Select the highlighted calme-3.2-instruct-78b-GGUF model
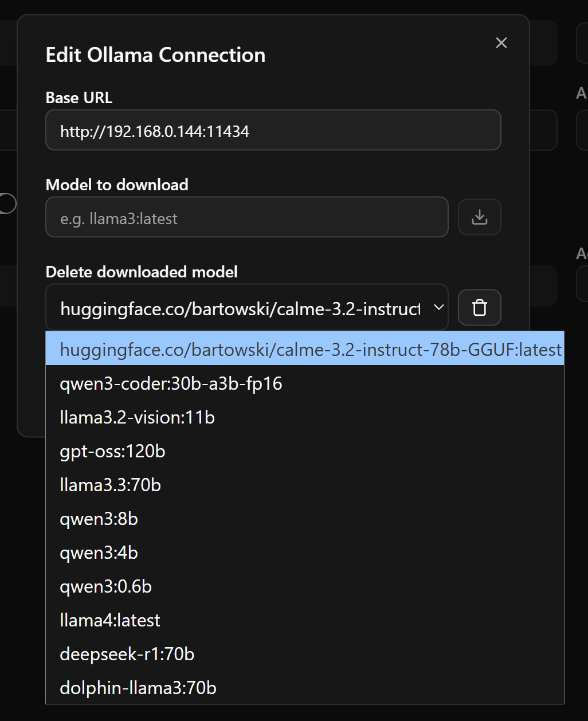This screenshot has width=588, height=721. [304, 349]
